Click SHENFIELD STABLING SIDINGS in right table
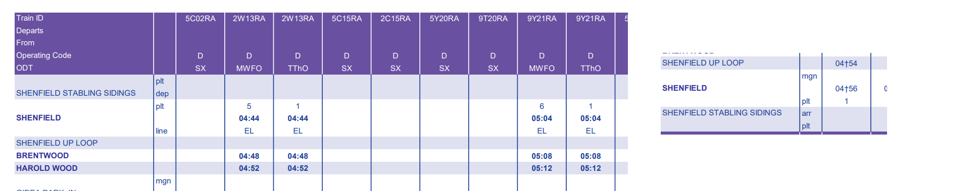The height and width of the screenshot is (191, 980). tap(722, 113)
